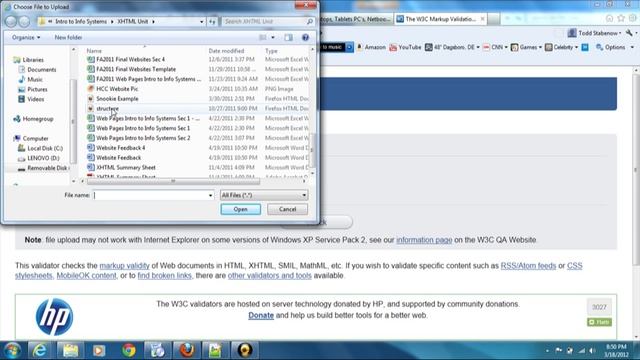Open the view options dropdown arrow
Viewport: 640px width, 360px height.
273,38
